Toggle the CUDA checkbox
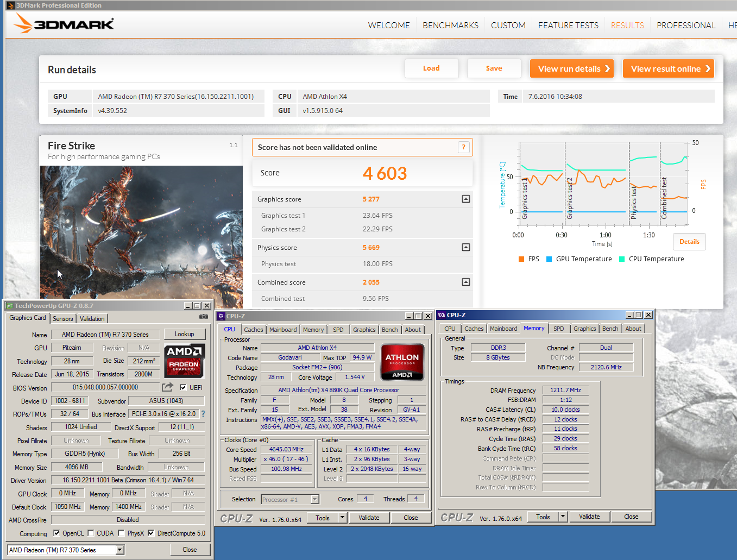 tap(91, 533)
